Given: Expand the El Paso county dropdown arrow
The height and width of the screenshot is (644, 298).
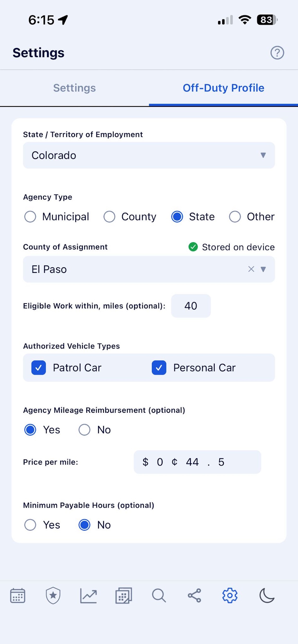Looking at the screenshot, I should pyautogui.click(x=263, y=269).
